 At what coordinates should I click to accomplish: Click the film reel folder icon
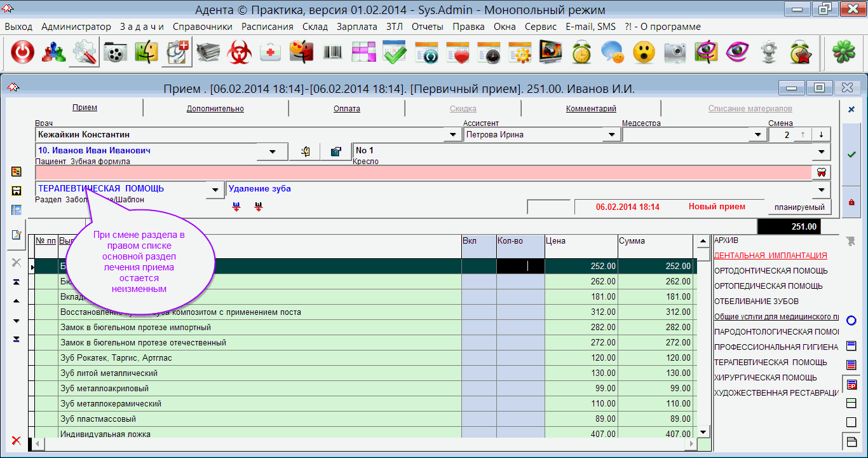click(x=116, y=53)
